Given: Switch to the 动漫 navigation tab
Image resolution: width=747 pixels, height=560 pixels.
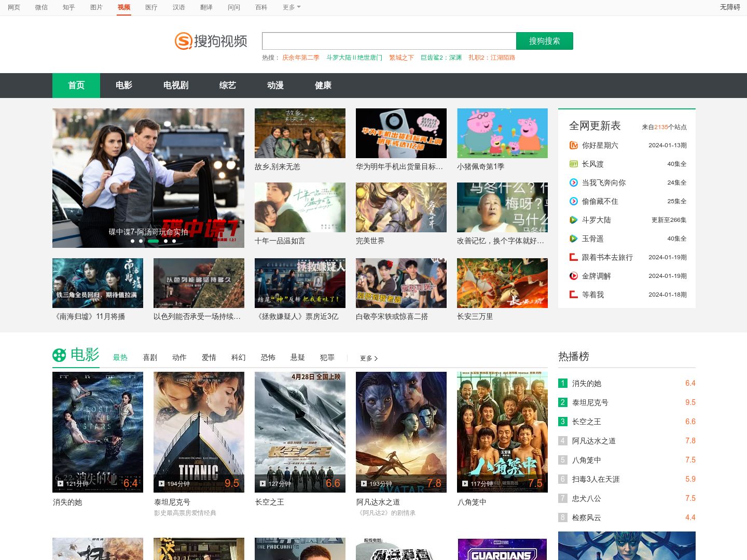Looking at the screenshot, I should click(275, 86).
